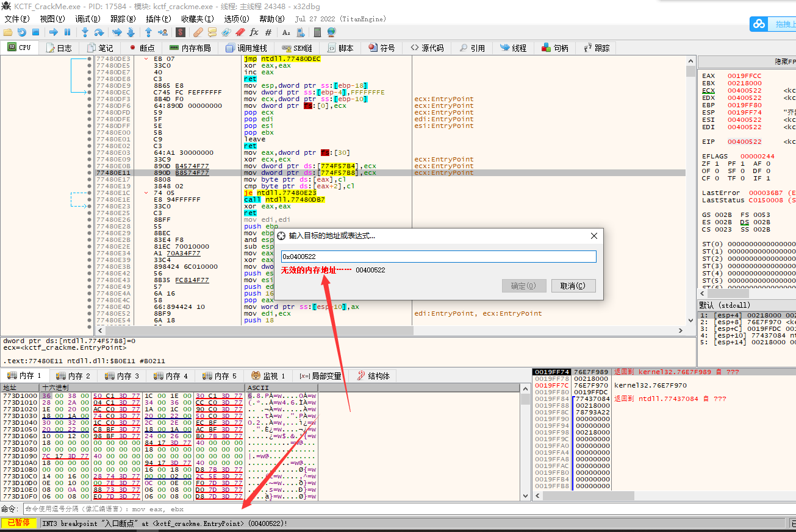Image resolution: width=796 pixels, height=532 pixels.
Task: Click the Run till return icon
Action: pyautogui.click(x=149, y=32)
